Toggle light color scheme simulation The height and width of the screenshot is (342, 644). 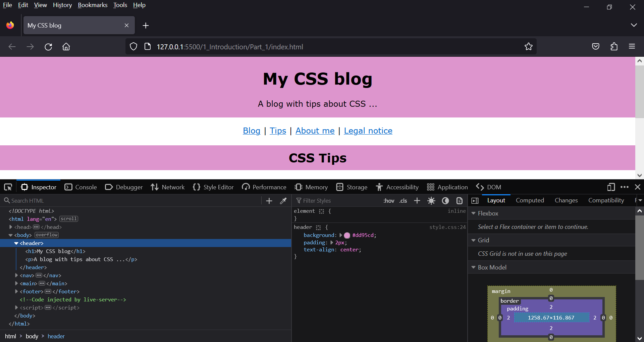point(431,201)
